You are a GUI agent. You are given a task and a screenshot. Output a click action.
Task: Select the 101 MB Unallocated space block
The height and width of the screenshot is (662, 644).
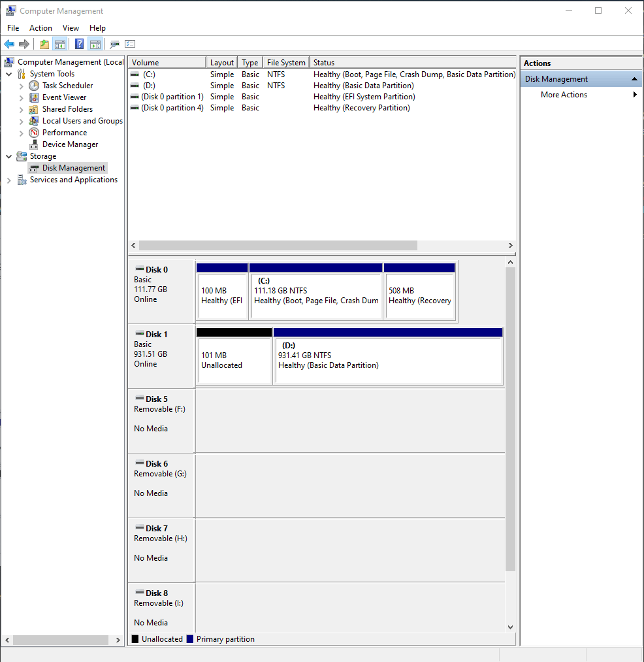[234, 356]
